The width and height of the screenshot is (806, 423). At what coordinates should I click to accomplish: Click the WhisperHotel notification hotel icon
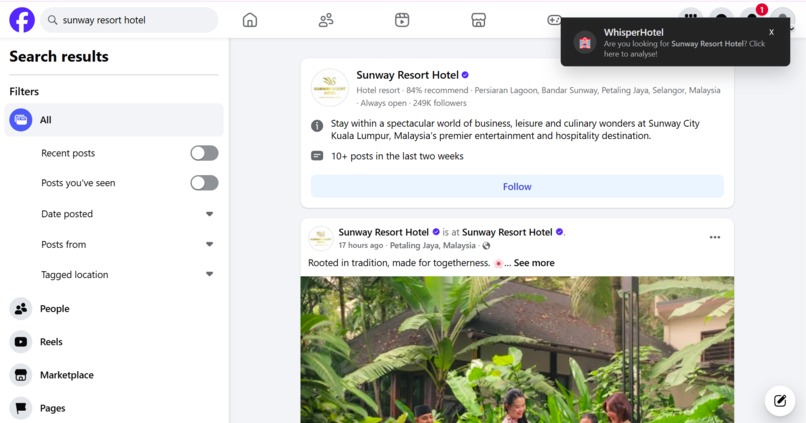(x=585, y=43)
